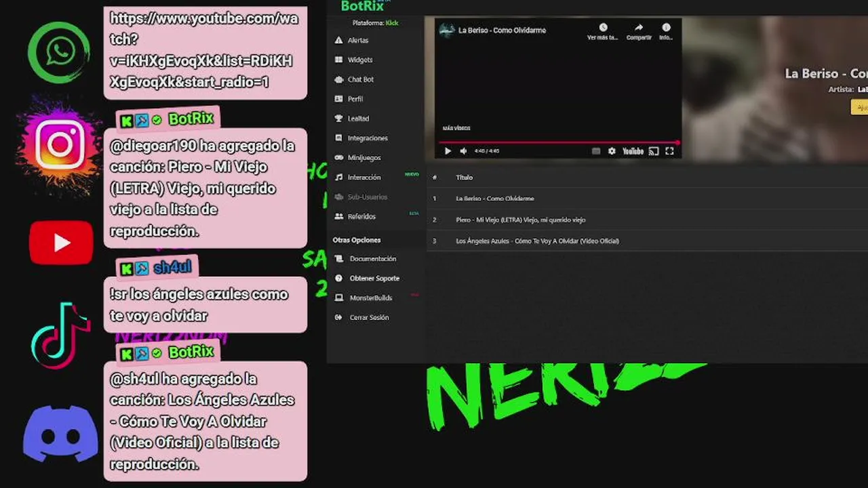Click the Ver más tarde clock icon

[603, 28]
